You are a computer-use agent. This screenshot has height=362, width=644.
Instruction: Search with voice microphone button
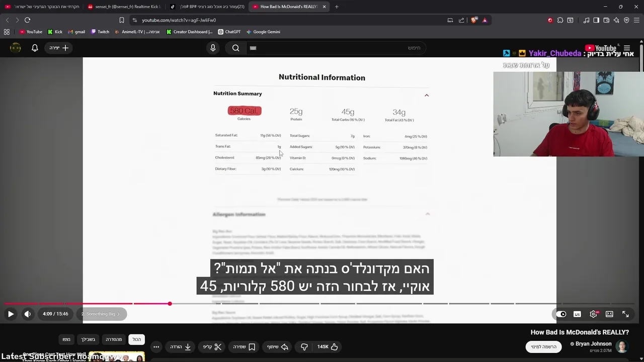(213, 48)
